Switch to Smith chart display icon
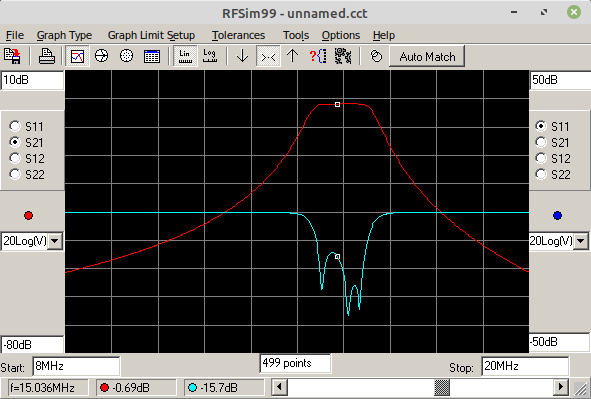 (x=101, y=56)
